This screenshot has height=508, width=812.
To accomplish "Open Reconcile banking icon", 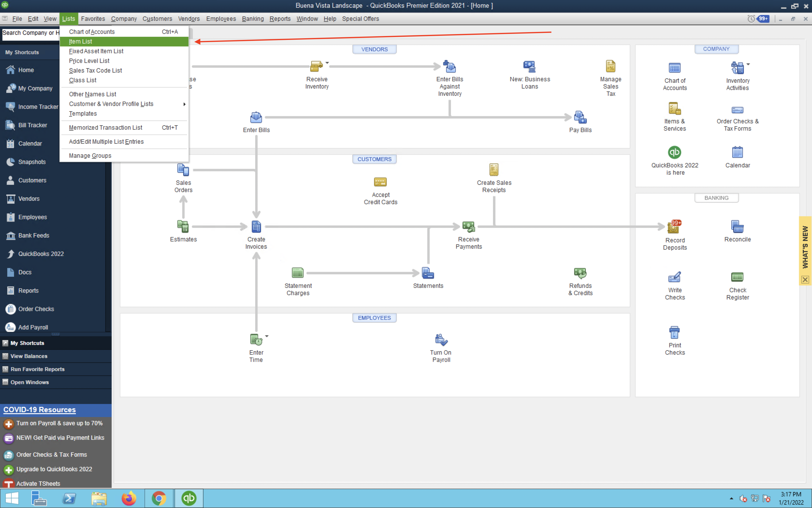I will (x=737, y=227).
